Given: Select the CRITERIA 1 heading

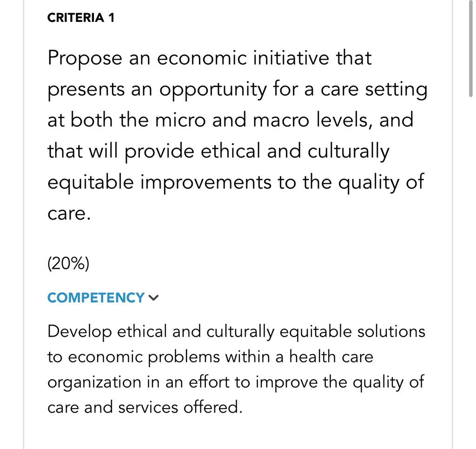Looking at the screenshot, I should (81, 18).
